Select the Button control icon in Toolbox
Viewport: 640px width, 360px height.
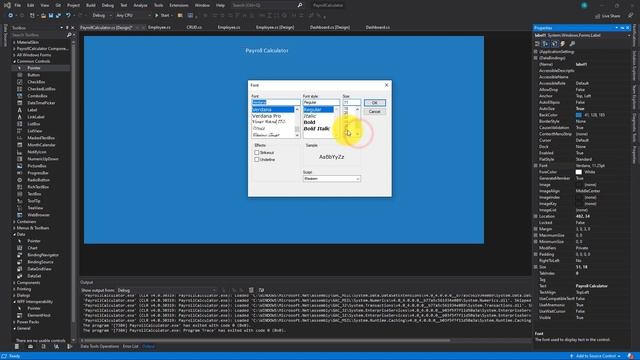click(20, 75)
